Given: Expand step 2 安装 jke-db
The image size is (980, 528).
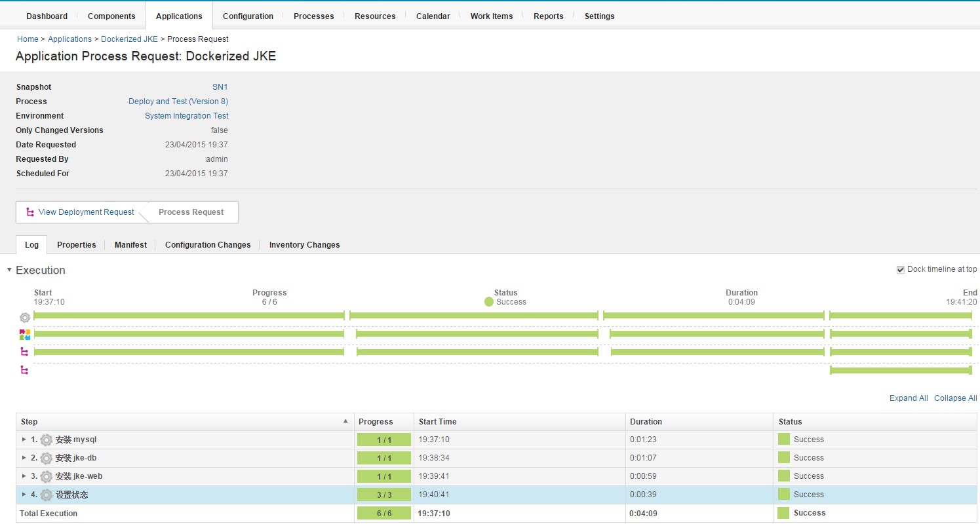Looking at the screenshot, I should click(24, 458).
